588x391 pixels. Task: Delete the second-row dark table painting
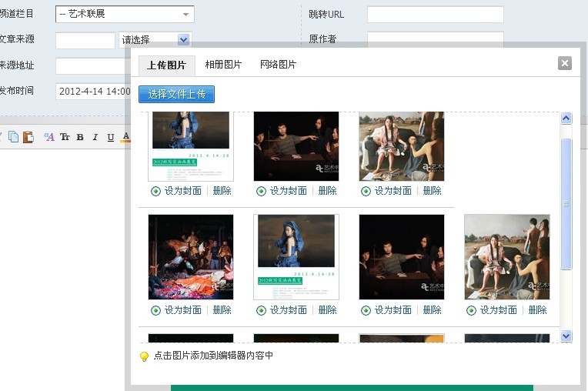(432, 310)
